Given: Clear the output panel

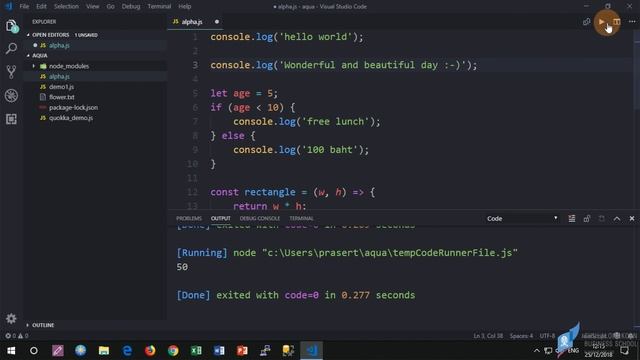Looking at the screenshot, I should click(x=572, y=219).
